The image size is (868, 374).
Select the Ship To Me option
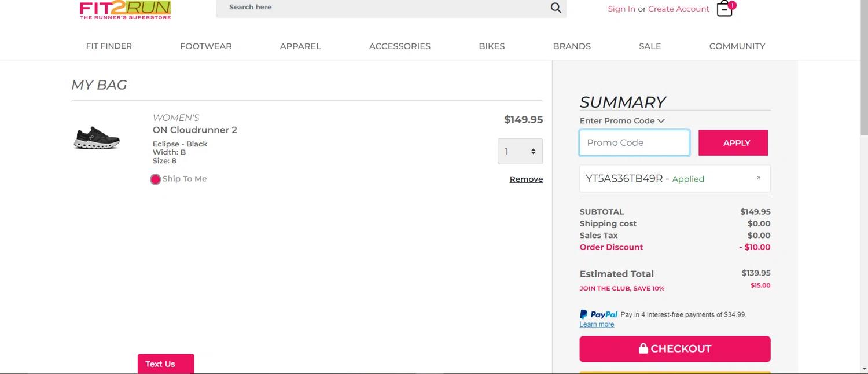click(155, 179)
